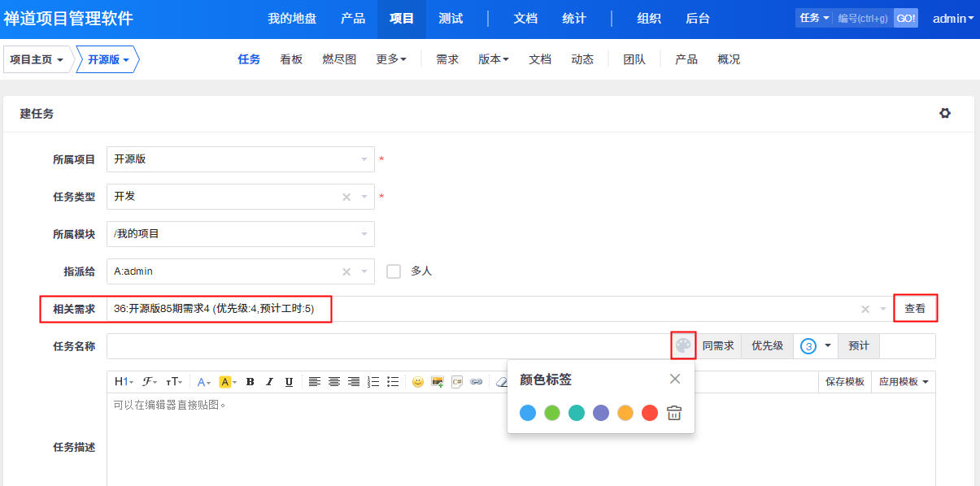Expand the 所属项目 dropdown
980x486 pixels.
click(x=364, y=159)
